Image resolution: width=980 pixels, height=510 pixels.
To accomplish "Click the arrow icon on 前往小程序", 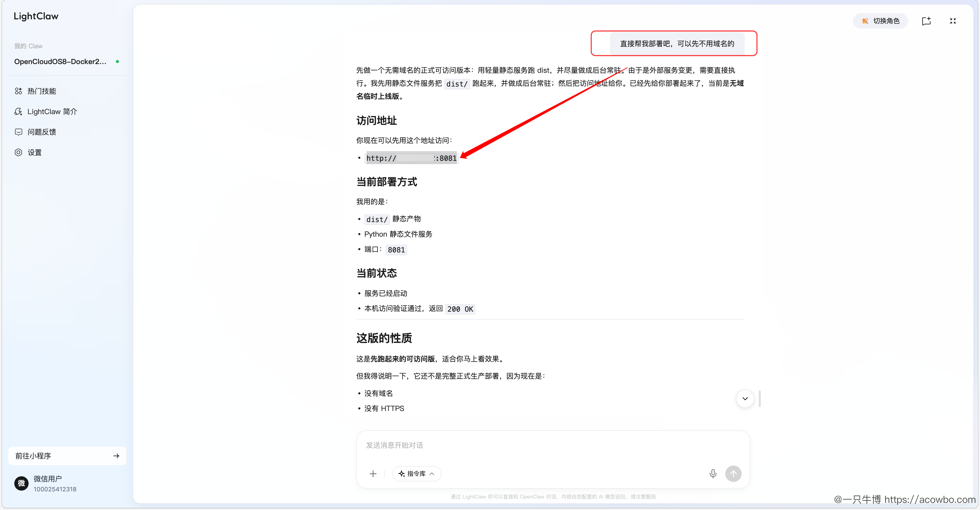I will tap(116, 456).
